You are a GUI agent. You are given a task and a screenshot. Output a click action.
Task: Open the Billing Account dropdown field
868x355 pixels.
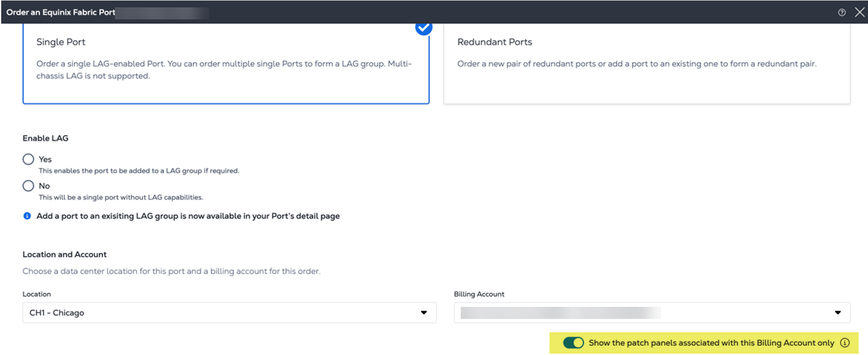point(641,312)
